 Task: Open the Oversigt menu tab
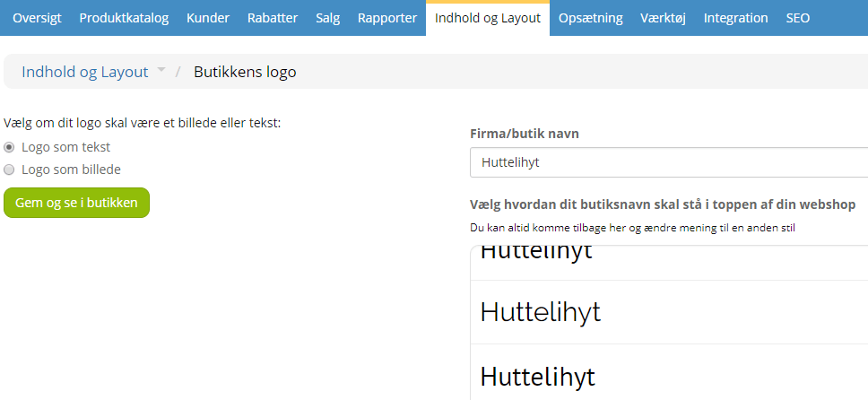pos(37,18)
